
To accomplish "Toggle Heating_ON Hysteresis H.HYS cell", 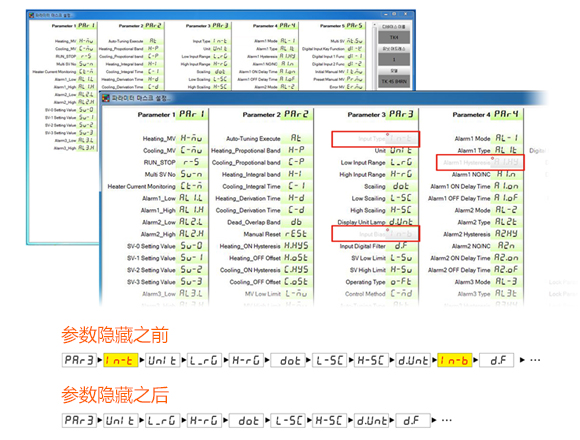I will pyautogui.click(x=296, y=246).
